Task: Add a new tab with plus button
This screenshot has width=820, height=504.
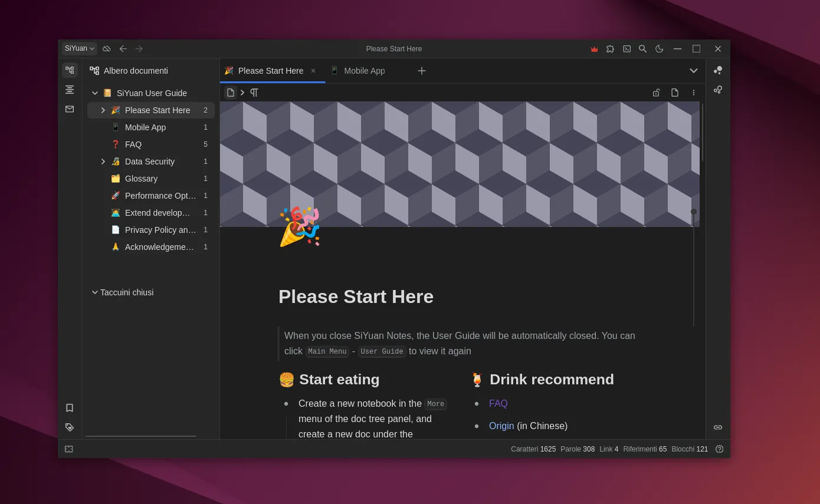Action: 422,71
